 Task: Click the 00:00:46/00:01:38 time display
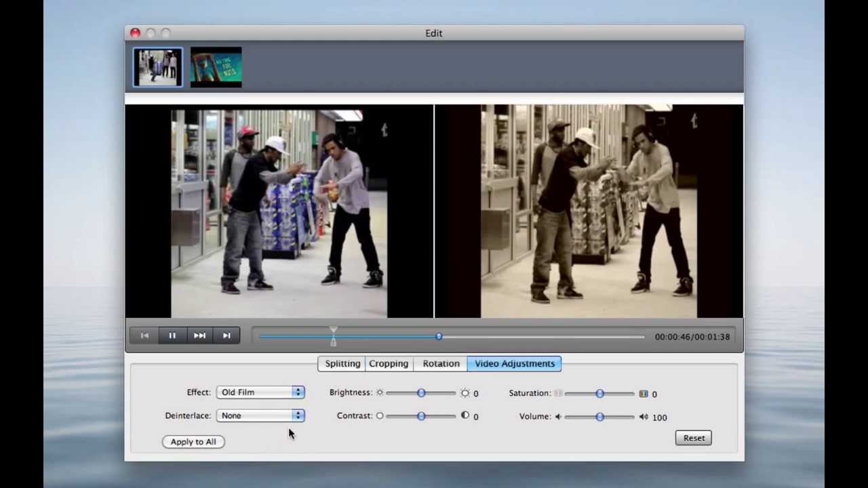[692, 337]
